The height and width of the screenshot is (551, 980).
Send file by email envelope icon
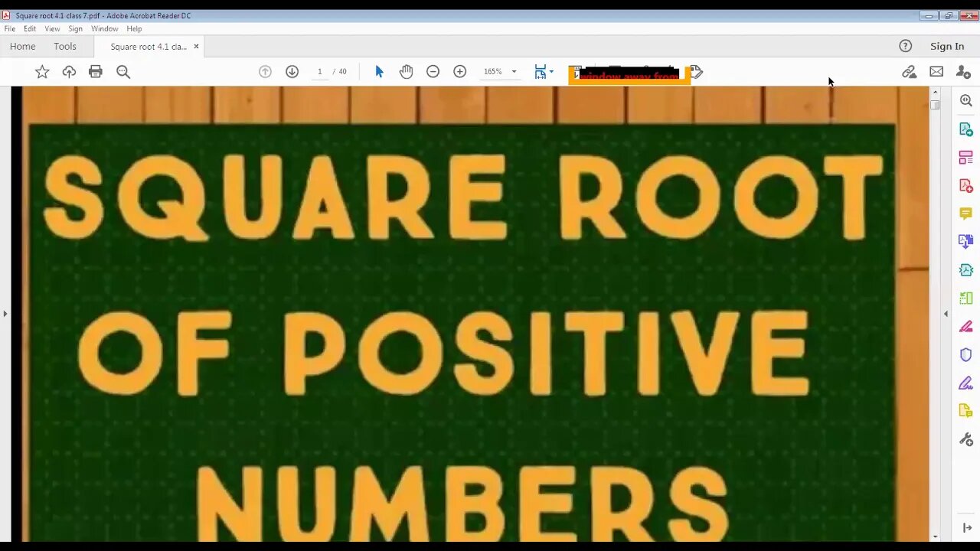click(x=936, y=71)
